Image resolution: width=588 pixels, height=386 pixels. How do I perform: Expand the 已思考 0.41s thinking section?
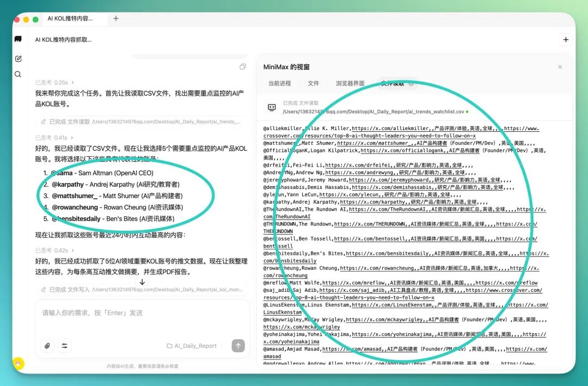pos(54,138)
